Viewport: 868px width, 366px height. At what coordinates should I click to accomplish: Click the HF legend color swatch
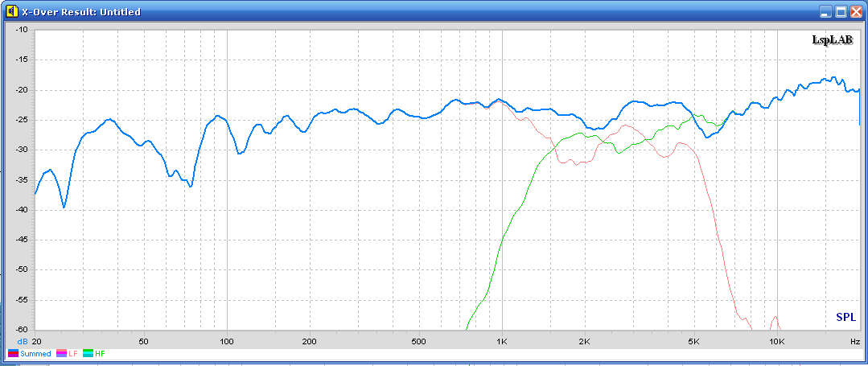click(88, 353)
